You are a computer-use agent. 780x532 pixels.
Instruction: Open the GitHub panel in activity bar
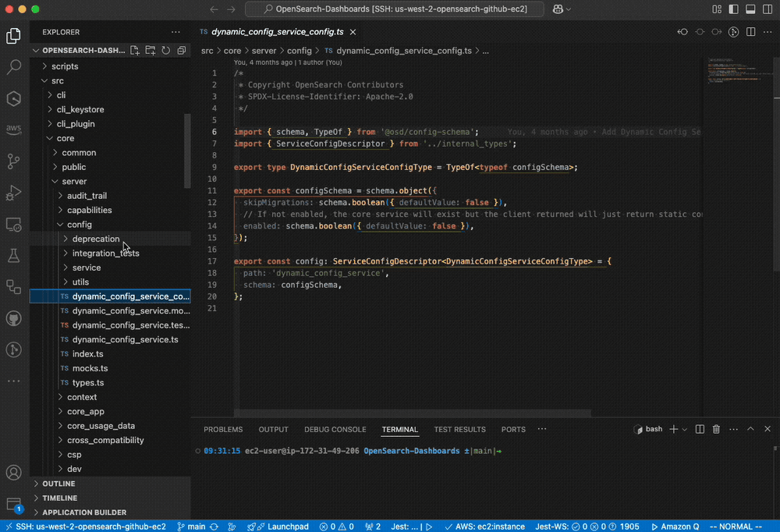[x=13, y=318]
